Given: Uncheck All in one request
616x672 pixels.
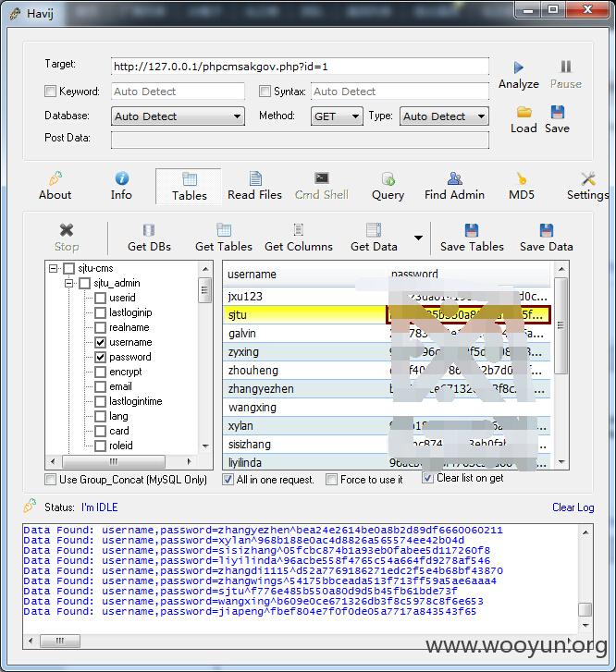Looking at the screenshot, I should (x=228, y=479).
